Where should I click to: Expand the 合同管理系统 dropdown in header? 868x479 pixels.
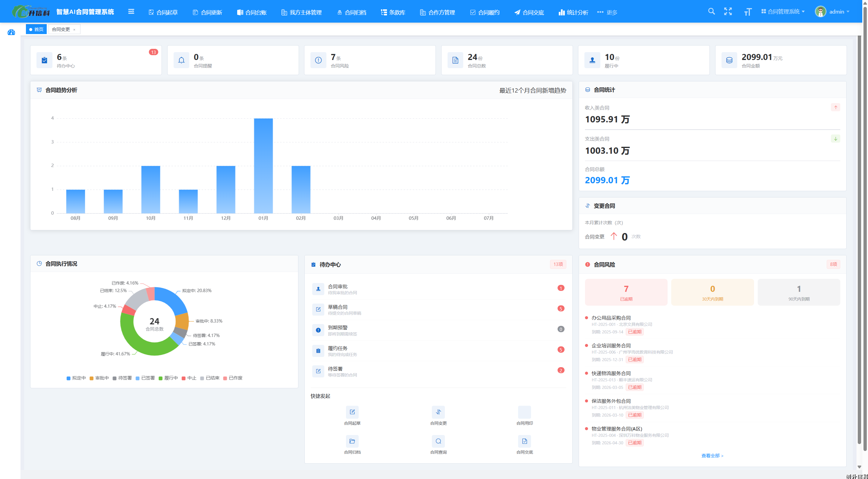click(783, 12)
